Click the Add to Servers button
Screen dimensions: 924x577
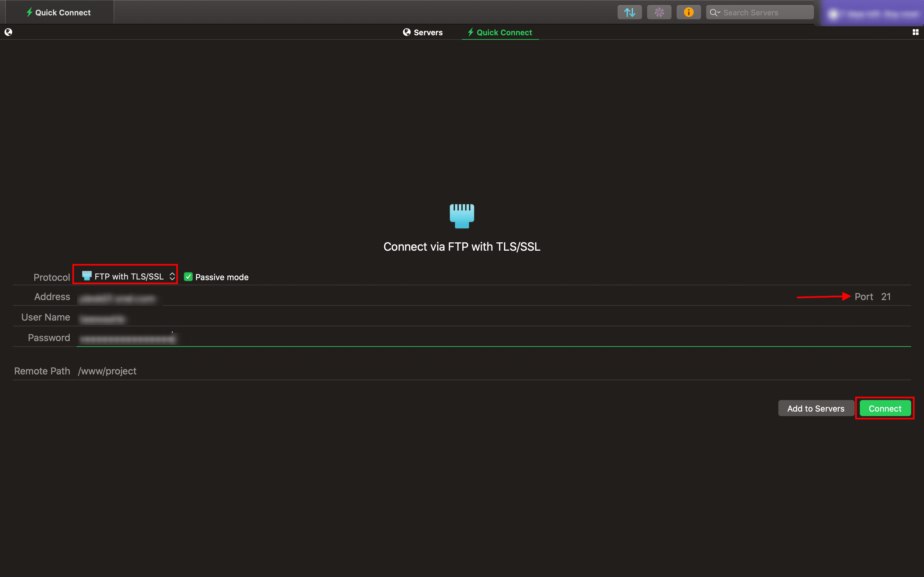[816, 408]
